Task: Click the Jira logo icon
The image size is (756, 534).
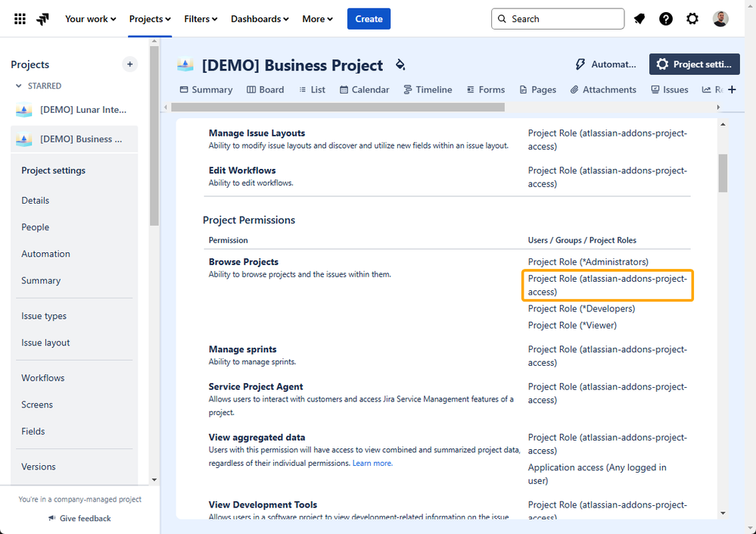Action: (43, 19)
